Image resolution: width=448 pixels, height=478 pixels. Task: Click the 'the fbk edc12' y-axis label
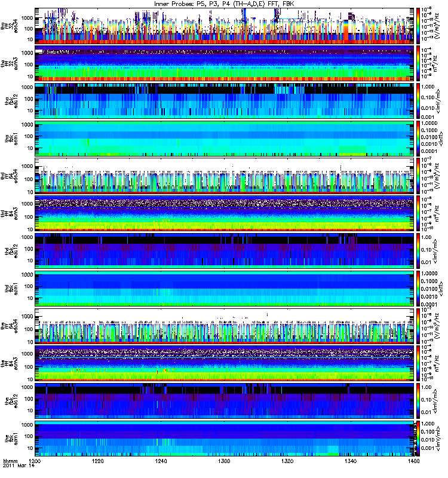pos(11,401)
